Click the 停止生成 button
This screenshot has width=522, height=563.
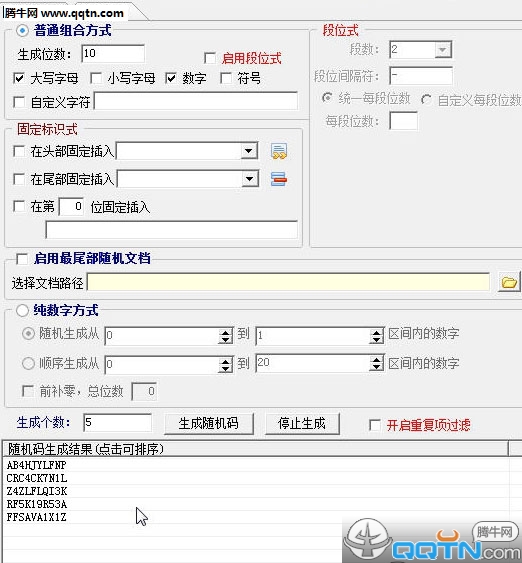(x=302, y=424)
